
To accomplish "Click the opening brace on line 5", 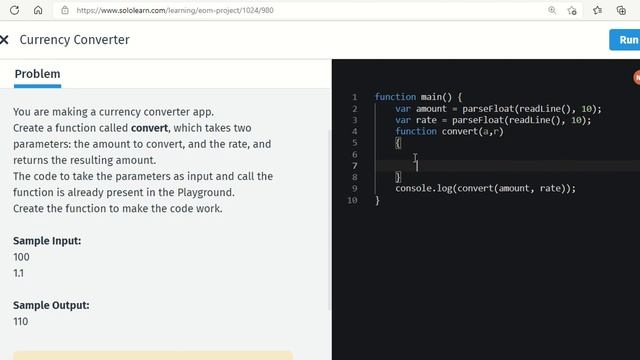I will coord(398,143).
